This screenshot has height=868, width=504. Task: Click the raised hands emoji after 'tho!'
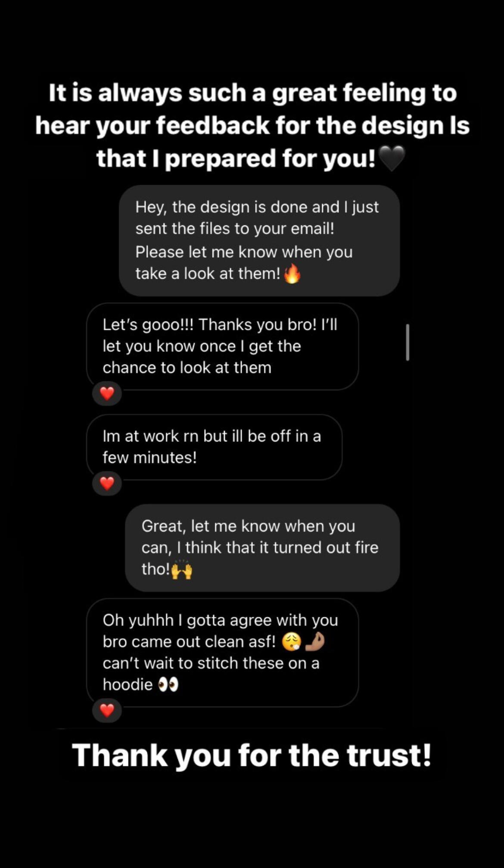pos(181,570)
